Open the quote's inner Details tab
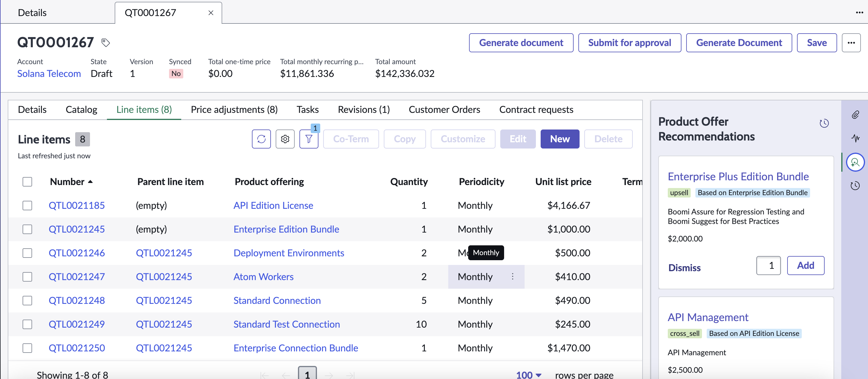This screenshot has width=868, height=379. pyautogui.click(x=32, y=110)
